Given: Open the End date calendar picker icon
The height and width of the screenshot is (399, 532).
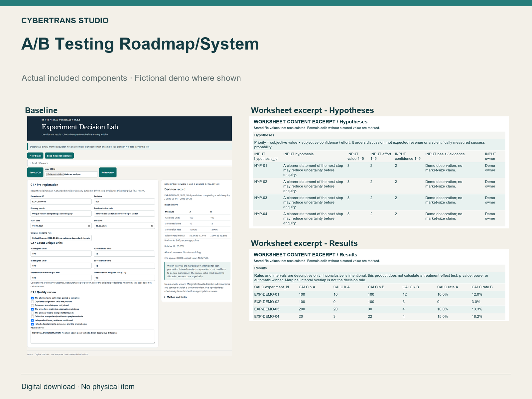Looking at the screenshot, I should click(x=152, y=226).
